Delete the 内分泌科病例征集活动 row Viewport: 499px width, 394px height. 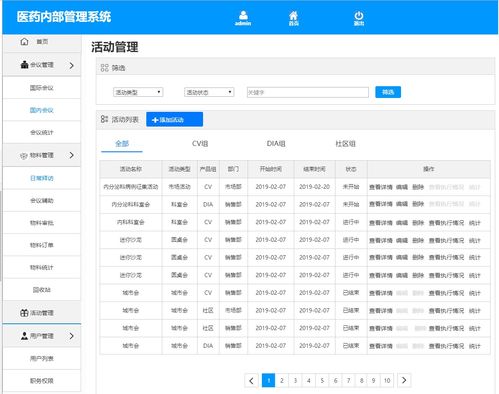[x=418, y=187]
